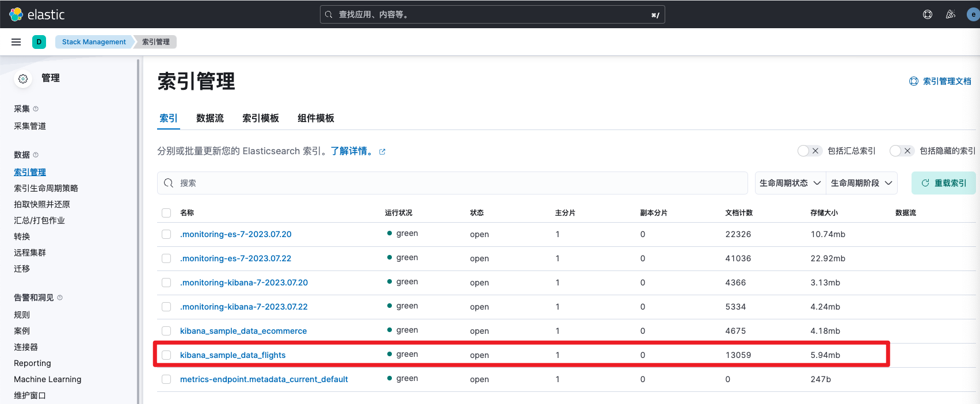
Task: Click the Elastic logo in header
Action: point(37,14)
